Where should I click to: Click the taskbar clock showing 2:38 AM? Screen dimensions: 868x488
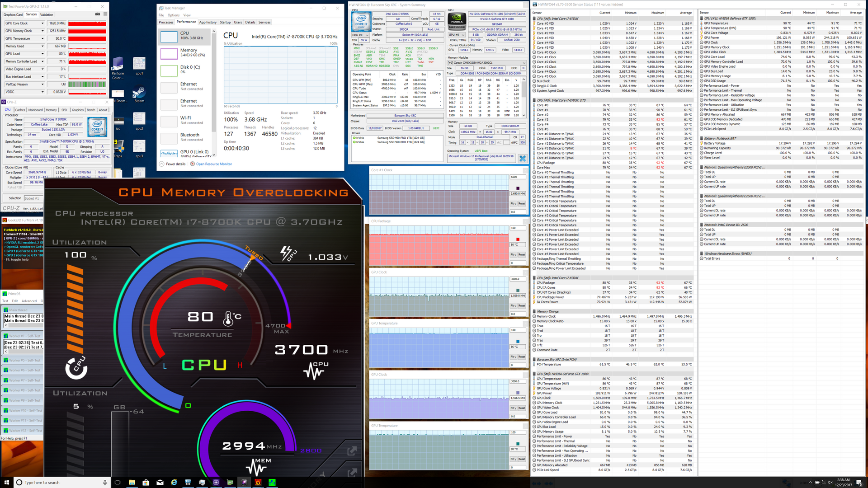click(843, 482)
